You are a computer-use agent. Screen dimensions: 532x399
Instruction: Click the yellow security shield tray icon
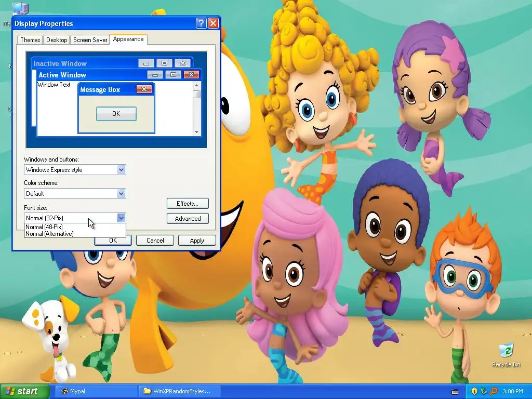tap(474, 391)
